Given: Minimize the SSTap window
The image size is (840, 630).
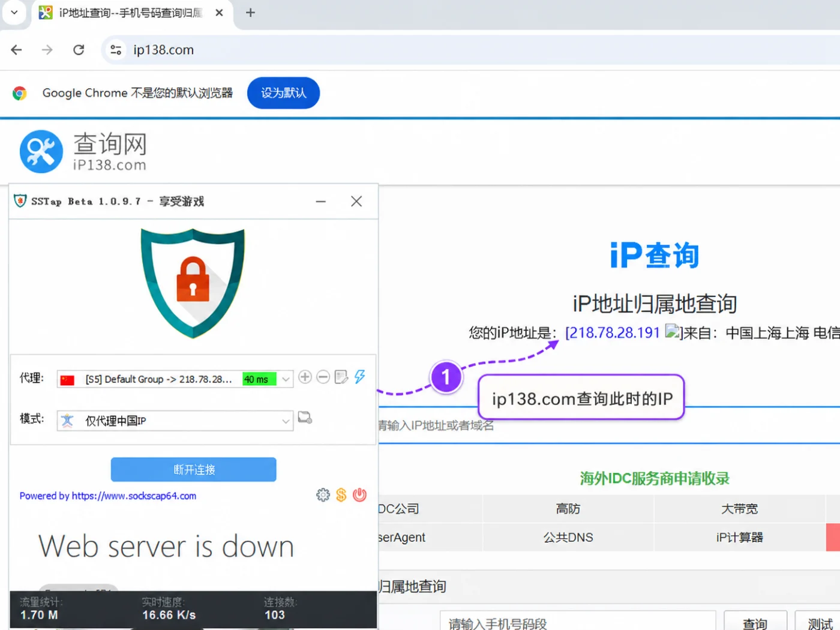Looking at the screenshot, I should 321,202.
